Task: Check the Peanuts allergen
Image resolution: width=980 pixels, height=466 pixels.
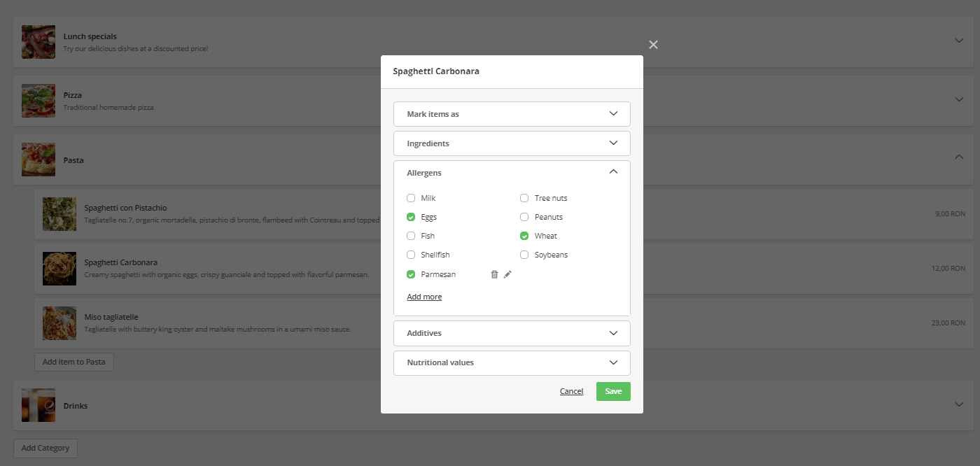Action: pyautogui.click(x=524, y=217)
